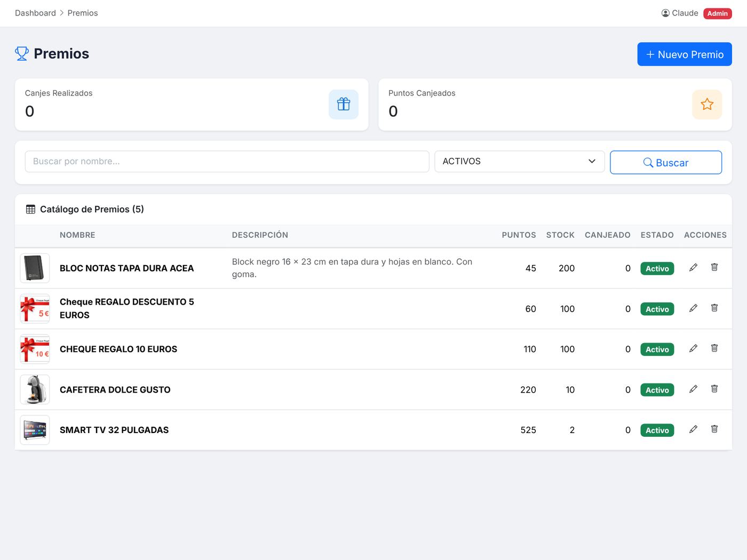This screenshot has width=747, height=560.
Task: Click the 525 points value for Smart TV
Action: 528,430
